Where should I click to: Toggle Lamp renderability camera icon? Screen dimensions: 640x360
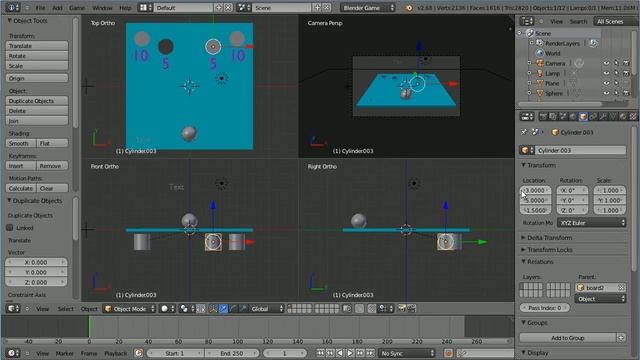tap(626, 73)
